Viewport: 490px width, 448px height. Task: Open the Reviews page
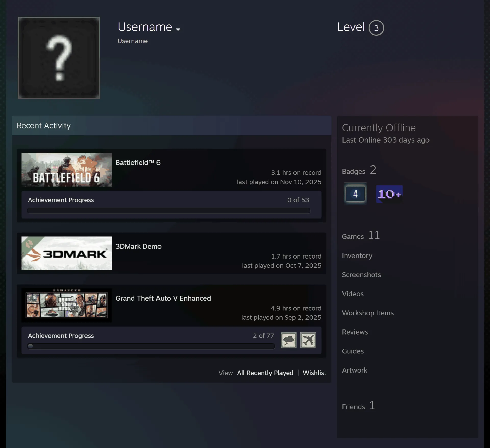(355, 332)
